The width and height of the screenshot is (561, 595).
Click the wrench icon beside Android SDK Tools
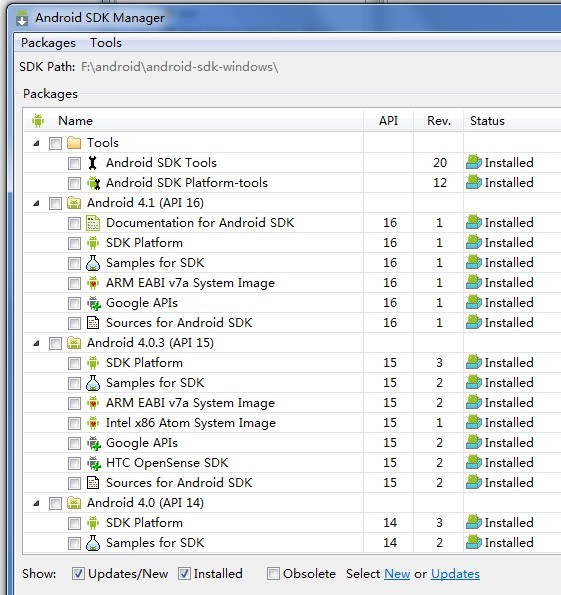pos(92,163)
